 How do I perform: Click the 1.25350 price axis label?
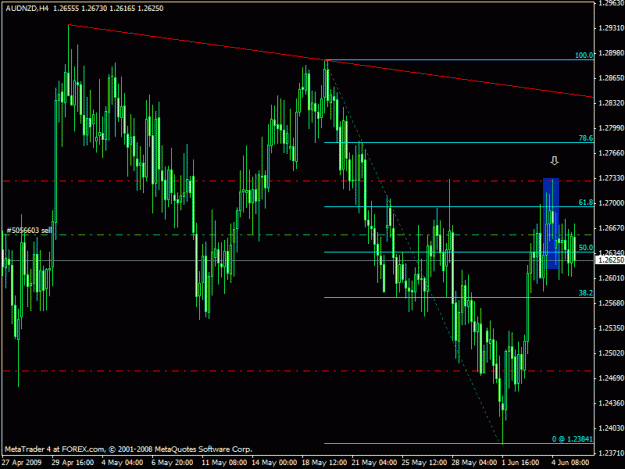click(611, 328)
